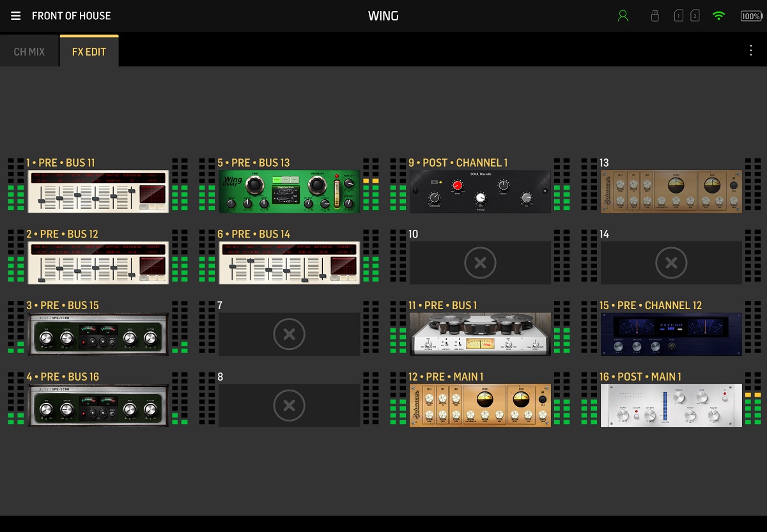Click the '3 • PRE • BUS 15' label

tap(63, 306)
